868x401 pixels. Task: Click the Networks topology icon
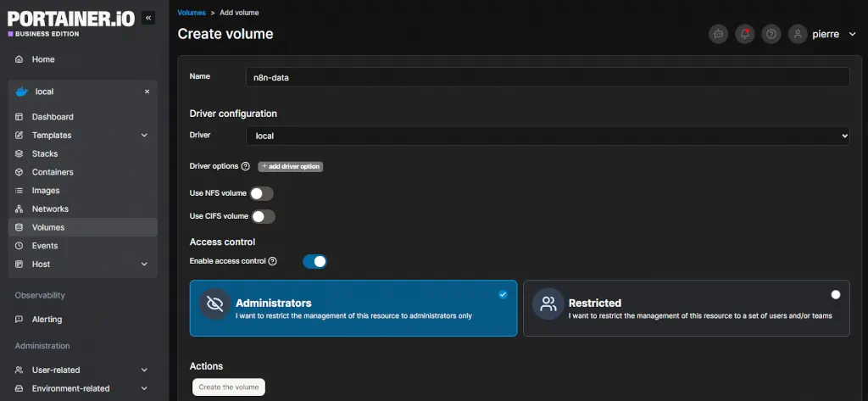[19, 209]
